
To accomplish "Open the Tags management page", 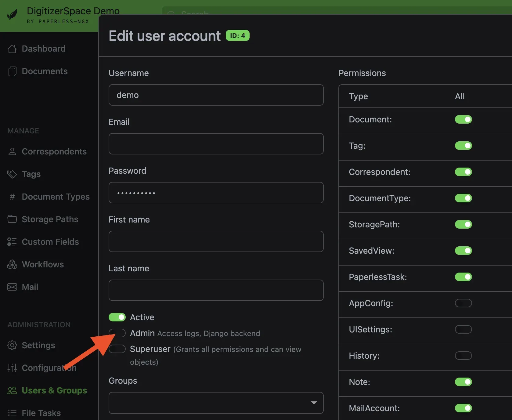I will 31,174.
